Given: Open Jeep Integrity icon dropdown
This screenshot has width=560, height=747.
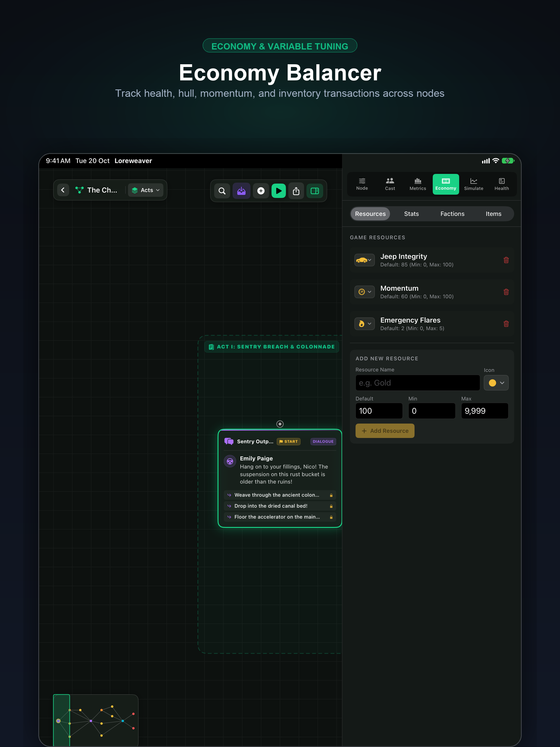Looking at the screenshot, I should (x=364, y=260).
